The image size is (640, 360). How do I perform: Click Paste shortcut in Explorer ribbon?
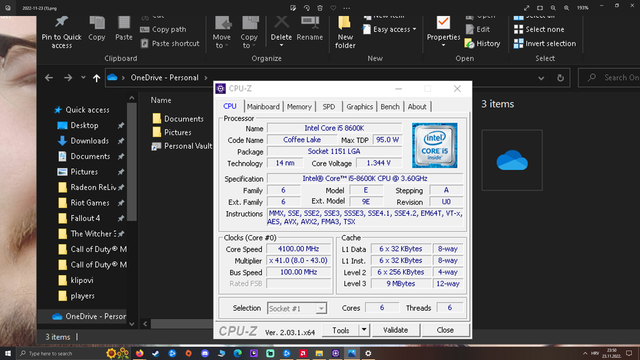(x=170, y=43)
